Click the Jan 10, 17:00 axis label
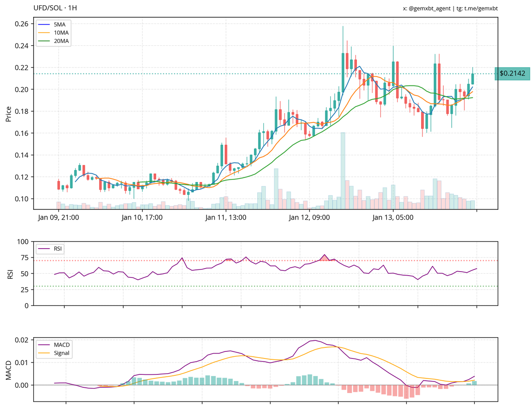This screenshot has width=532, height=409. (142, 218)
